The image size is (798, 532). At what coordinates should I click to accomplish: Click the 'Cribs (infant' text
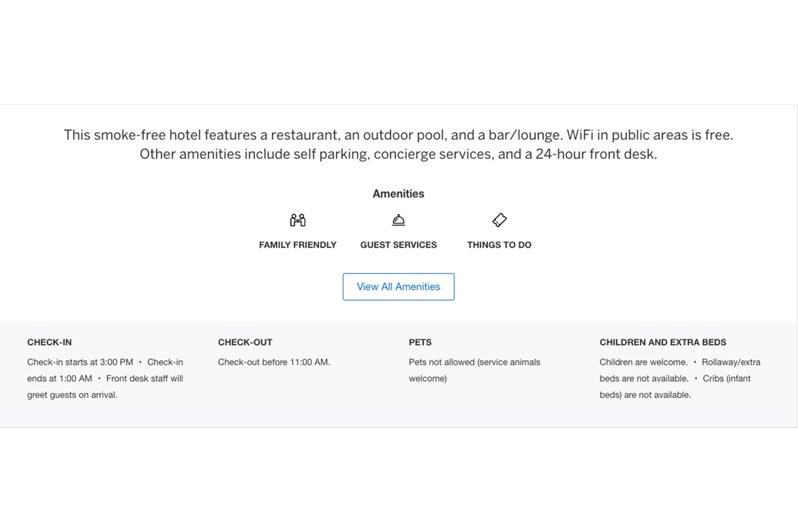(727, 379)
